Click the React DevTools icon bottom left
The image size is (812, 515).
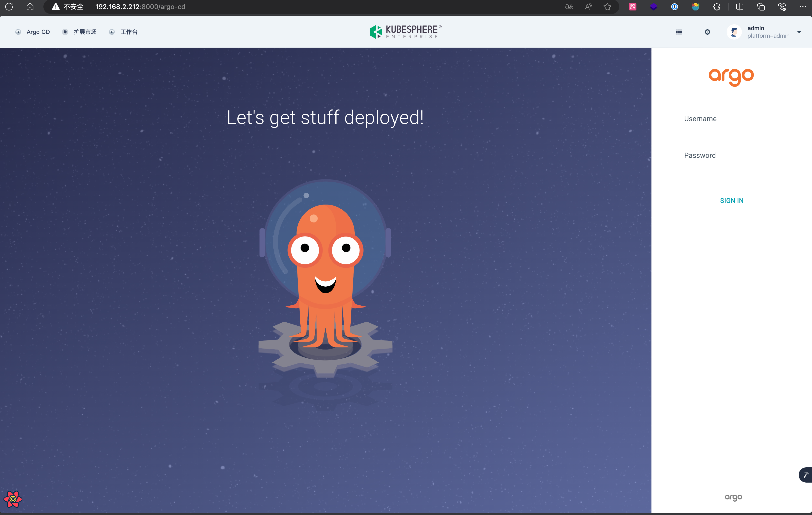[13, 500]
